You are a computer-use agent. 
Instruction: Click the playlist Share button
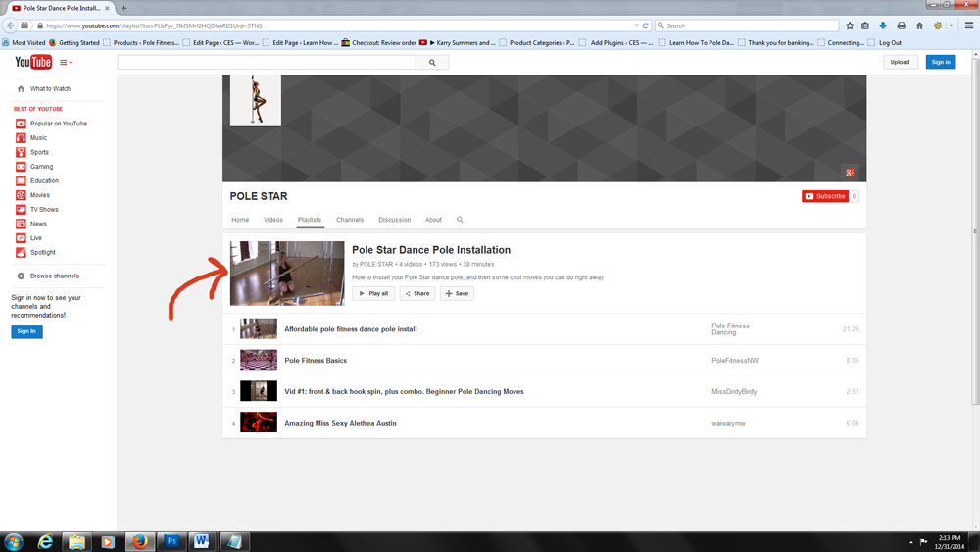pyautogui.click(x=417, y=294)
